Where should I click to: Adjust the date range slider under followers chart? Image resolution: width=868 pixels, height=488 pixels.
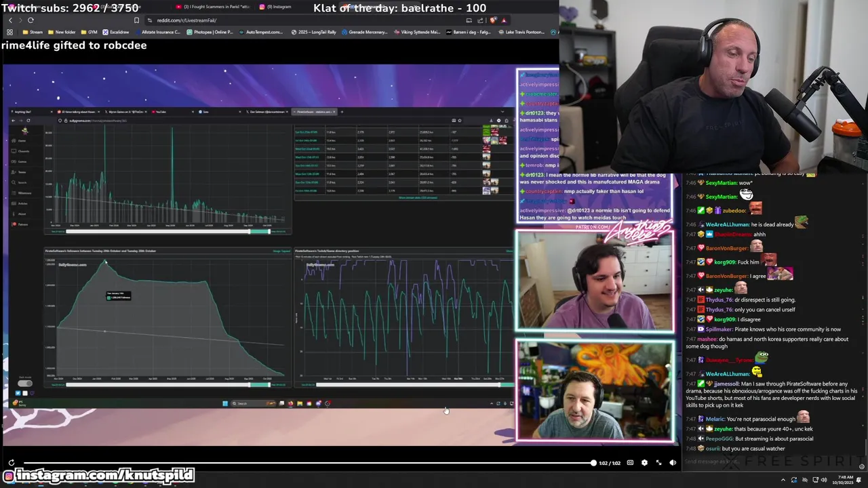167,384
